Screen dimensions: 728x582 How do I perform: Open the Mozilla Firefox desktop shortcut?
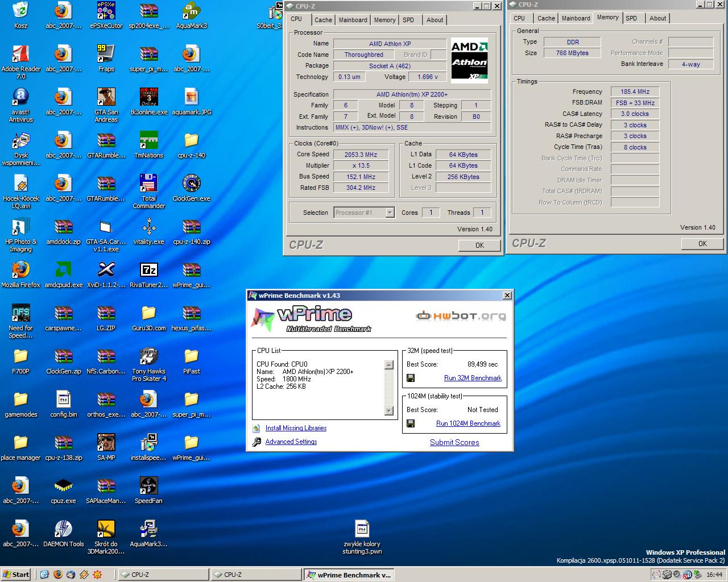(x=20, y=275)
